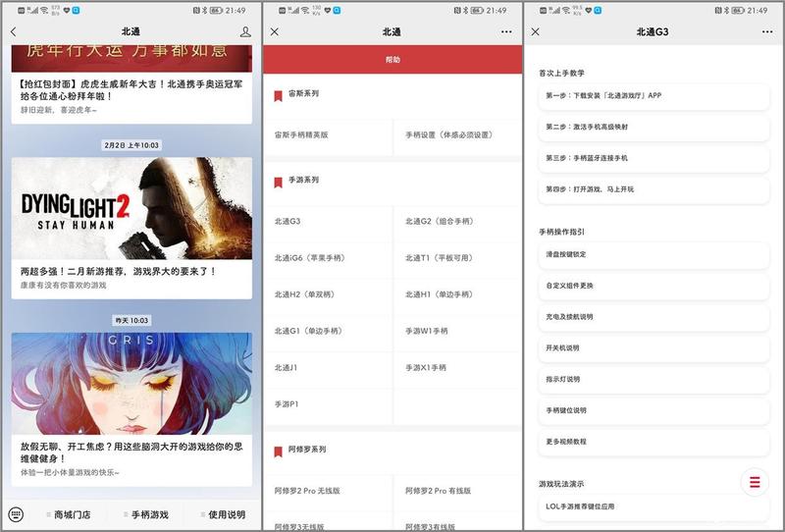
Task: Open three-dot menu on 北通G3 page
Action: (x=767, y=31)
